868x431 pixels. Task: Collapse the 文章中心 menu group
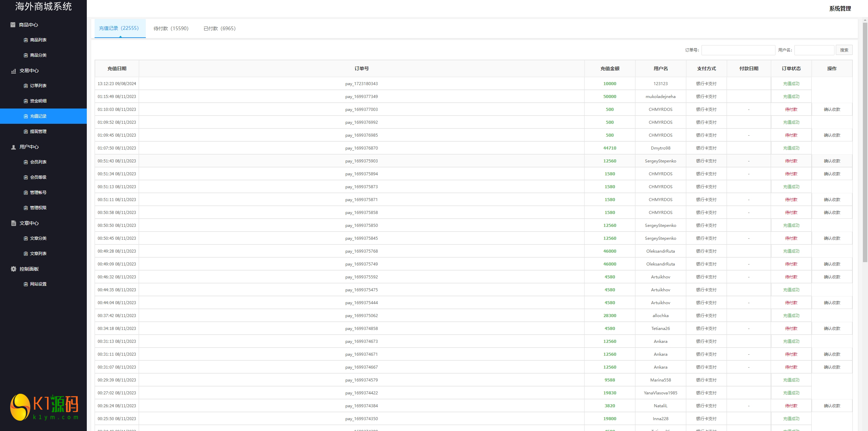coord(29,223)
